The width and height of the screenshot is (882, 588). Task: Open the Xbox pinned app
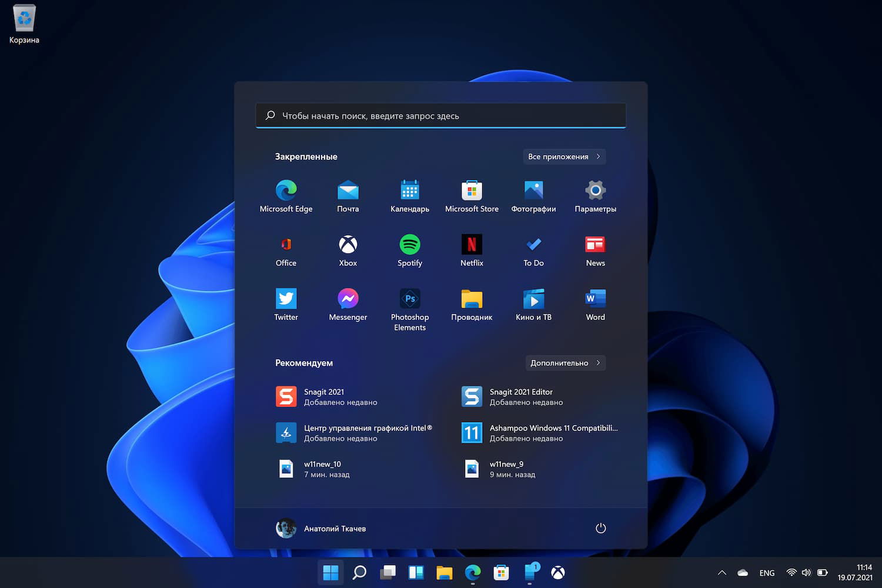pyautogui.click(x=348, y=251)
